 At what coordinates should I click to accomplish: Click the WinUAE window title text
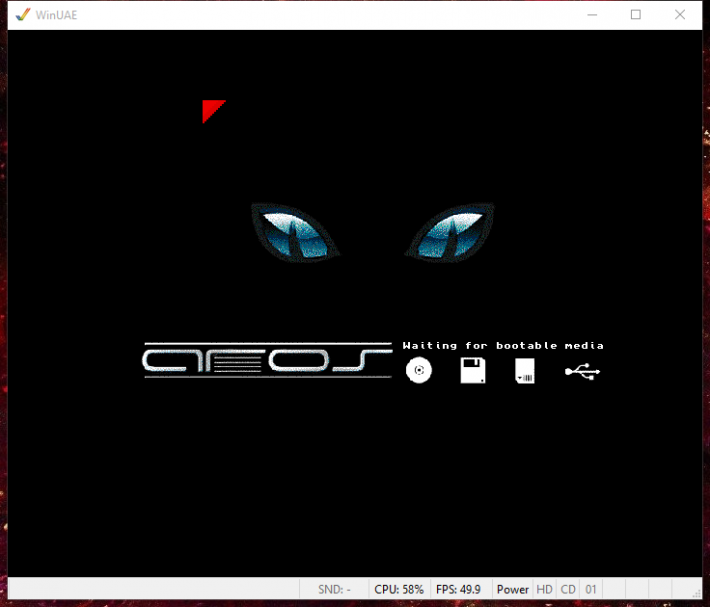(57, 15)
